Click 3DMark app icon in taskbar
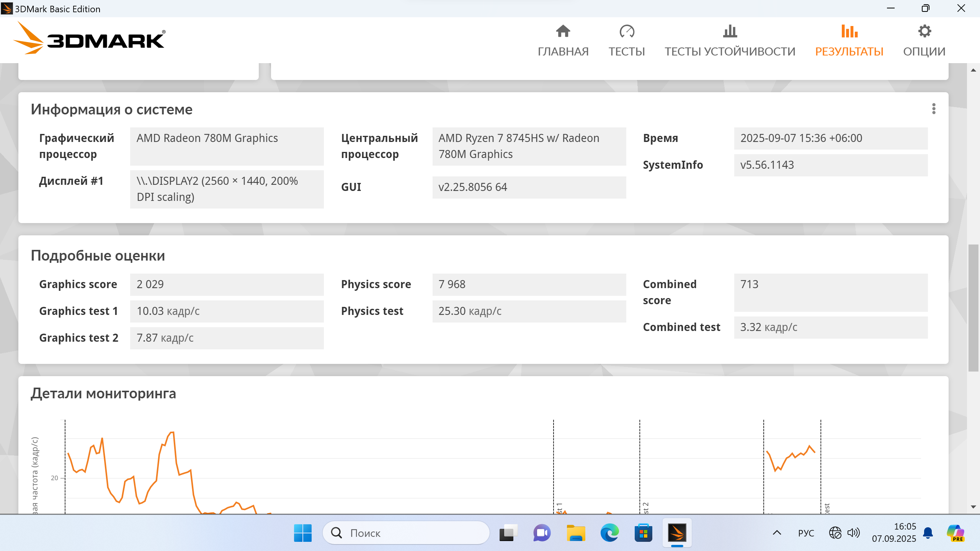Screen dimensions: 980x551 coord(677,533)
